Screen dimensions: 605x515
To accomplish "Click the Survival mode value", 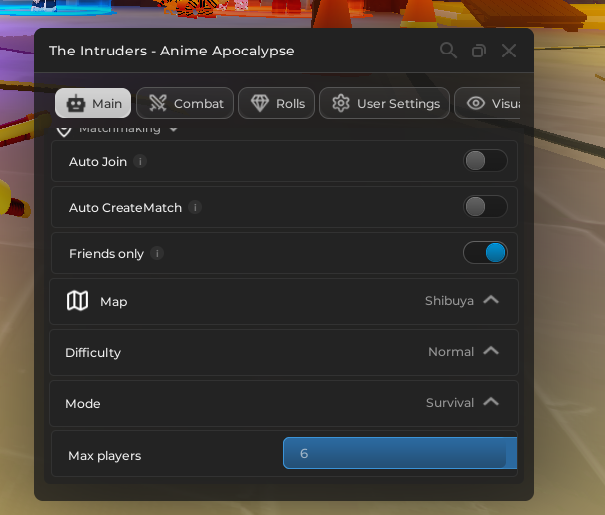I will tap(450, 402).
